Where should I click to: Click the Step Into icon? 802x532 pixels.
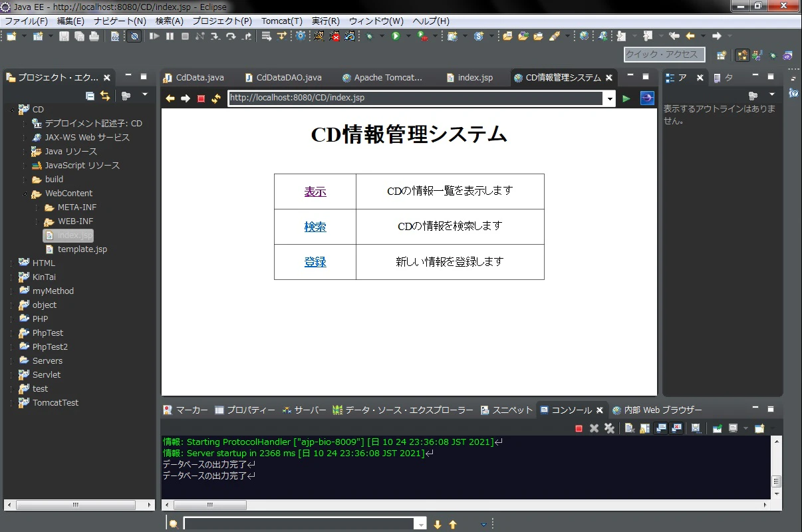tap(215, 36)
